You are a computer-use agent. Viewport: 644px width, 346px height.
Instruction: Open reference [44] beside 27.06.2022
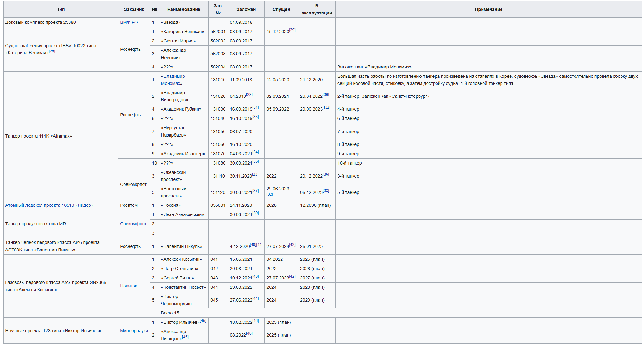point(255,298)
